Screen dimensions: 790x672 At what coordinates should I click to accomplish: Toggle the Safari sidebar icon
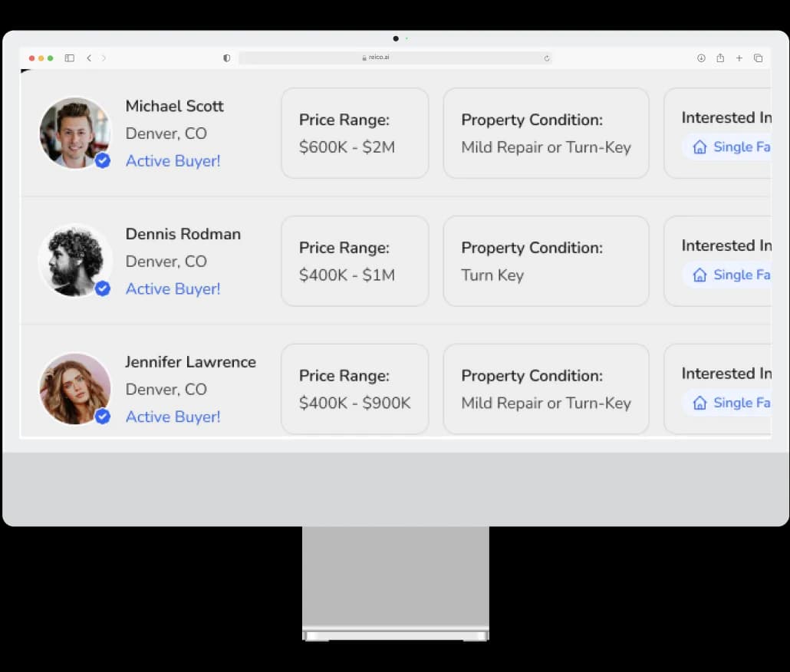[x=69, y=58]
